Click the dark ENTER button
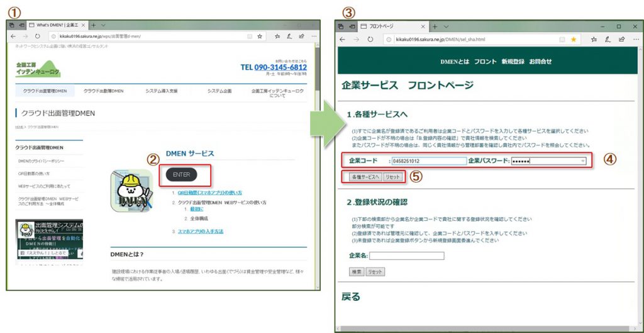Image resolution: width=644 pixels, height=333 pixels. [182, 174]
